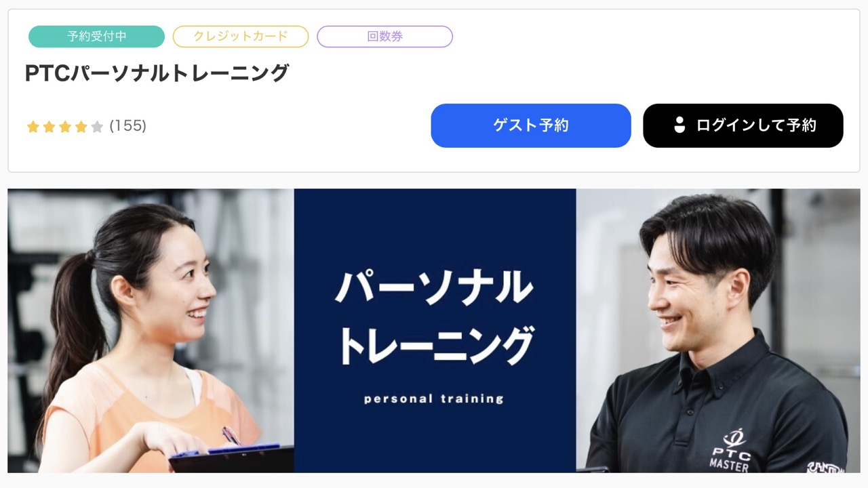868x488 pixels.
Task: Open the (155) review count
Action: (x=127, y=126)
